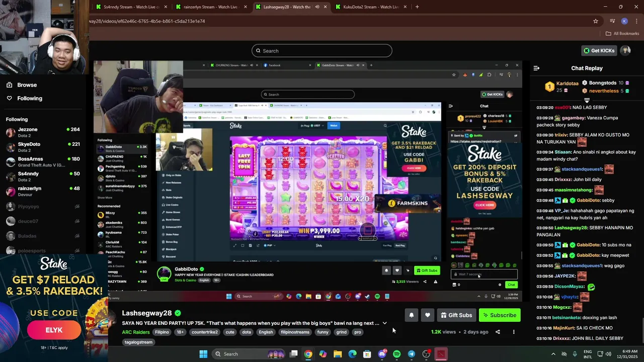The height and width of the screenshot is (362, 644).
Task: Expand the video title description chevron
Action: coord(384,323)
